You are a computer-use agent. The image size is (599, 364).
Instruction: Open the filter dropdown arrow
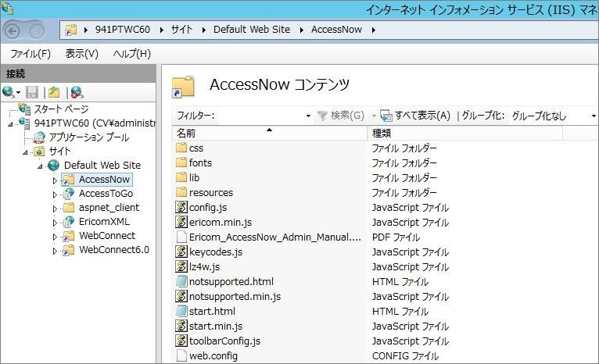(307, 116)
